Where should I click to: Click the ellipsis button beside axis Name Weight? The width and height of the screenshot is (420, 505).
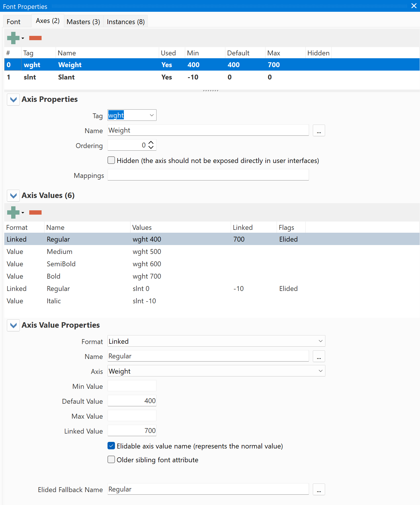[319, 131]
